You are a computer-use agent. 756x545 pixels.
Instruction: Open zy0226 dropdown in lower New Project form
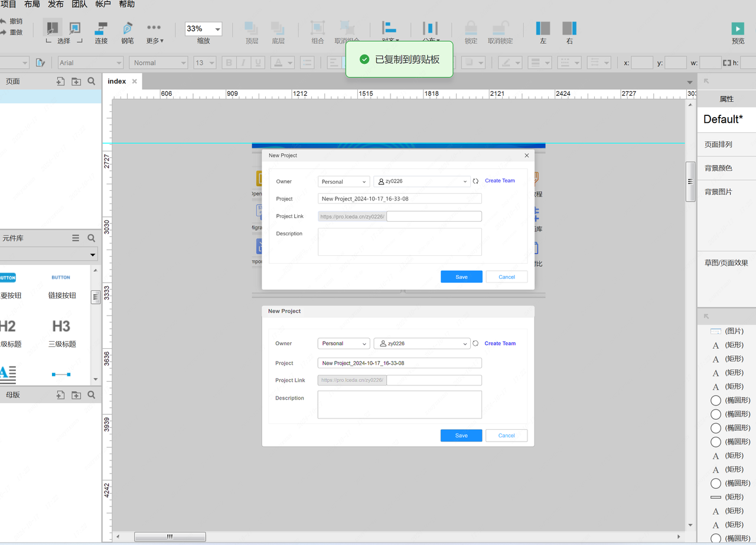point(422,343)
